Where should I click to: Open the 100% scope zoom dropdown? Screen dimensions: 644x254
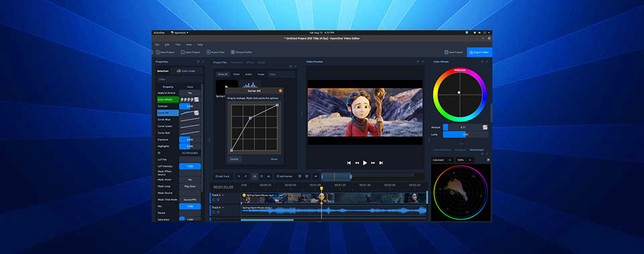464,160
